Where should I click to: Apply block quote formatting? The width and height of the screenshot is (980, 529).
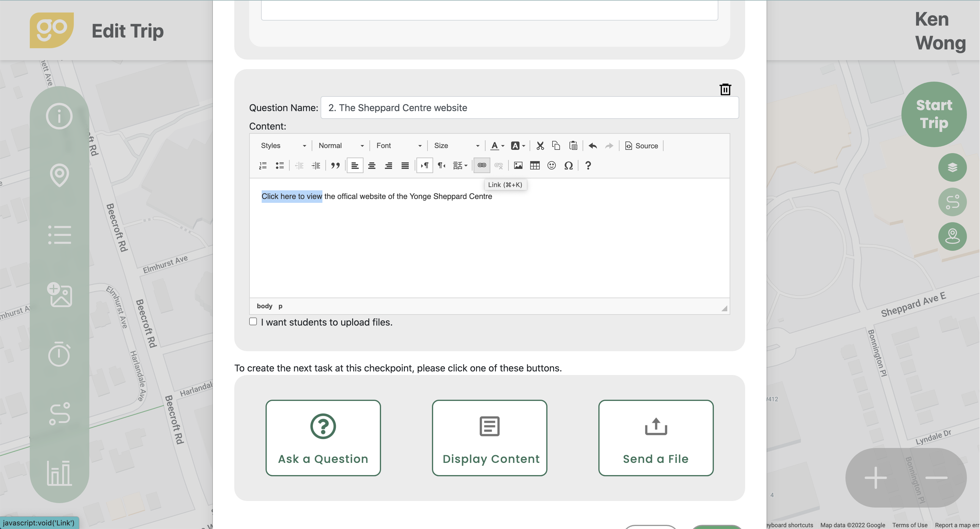click(335, 166)
